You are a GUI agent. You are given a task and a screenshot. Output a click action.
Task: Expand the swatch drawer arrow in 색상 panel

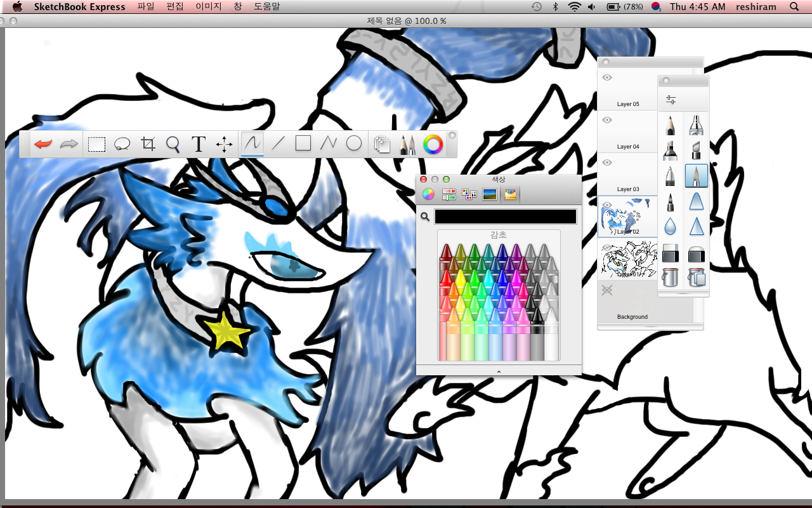pos(499,371)
